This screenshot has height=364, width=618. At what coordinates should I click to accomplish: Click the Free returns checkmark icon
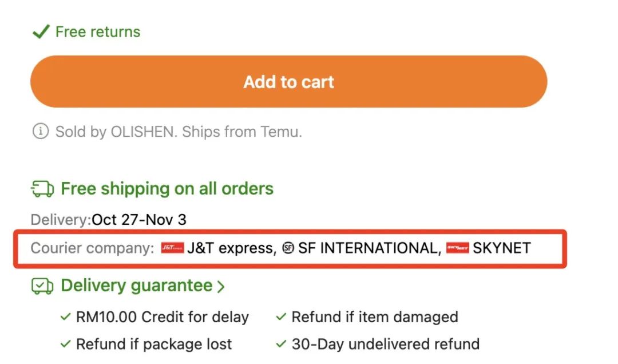(41, 31)
